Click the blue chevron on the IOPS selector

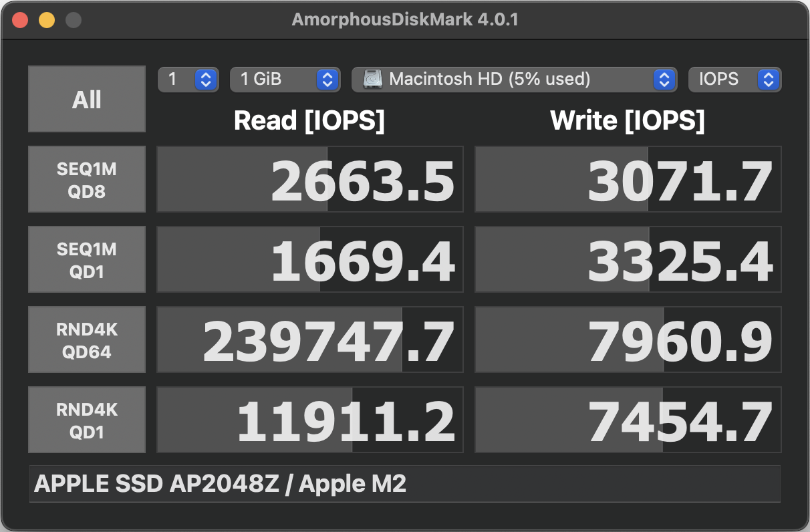[769, 80]
